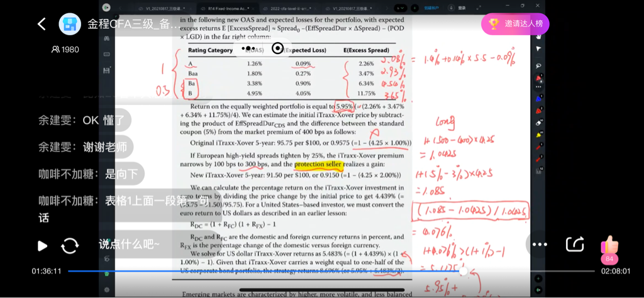Click the boxed 5.95% value
Viewport: 644px width, 298px height.
[x=344, y=106]
